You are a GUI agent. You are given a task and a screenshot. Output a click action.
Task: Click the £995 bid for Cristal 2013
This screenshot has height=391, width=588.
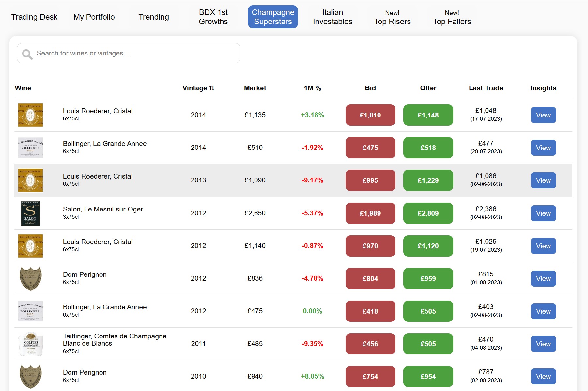pos(370,180)
